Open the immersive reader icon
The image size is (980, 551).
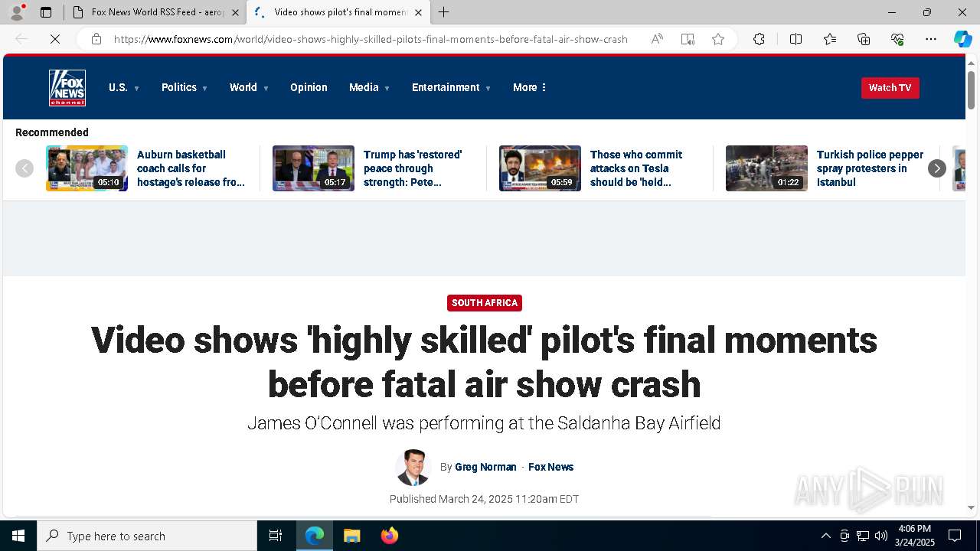[688, 39]
